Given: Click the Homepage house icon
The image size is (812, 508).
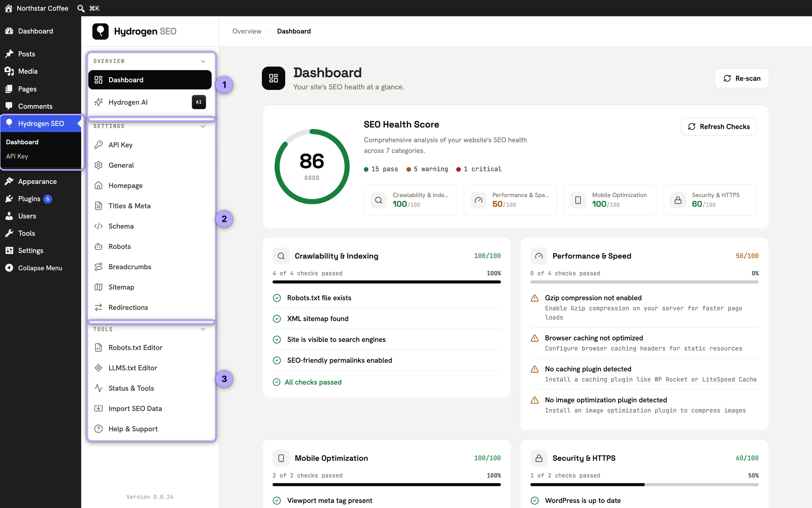Looking at the screenshot, I should (x=98, y=185).
